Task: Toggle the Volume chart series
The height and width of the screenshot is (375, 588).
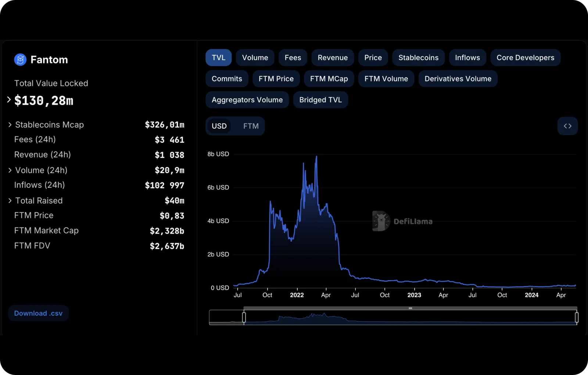Action: pos(255,58)
